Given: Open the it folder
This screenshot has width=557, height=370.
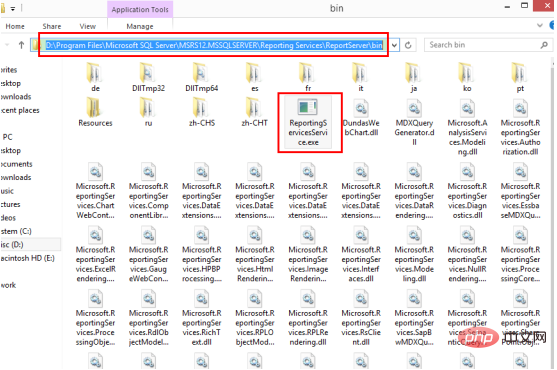Looking at the screenshot, I should point(361,77).
